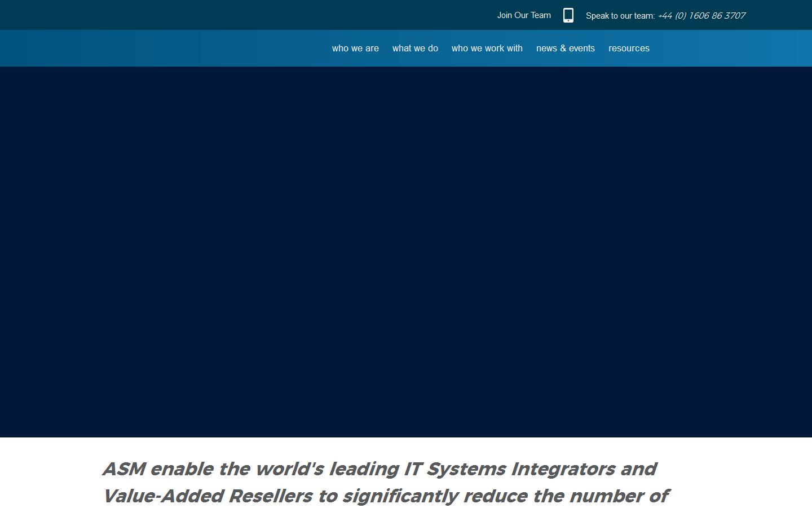812x508 pixels.
Task: Click the word 'to' after Resellers
Action: pos(327,496)
